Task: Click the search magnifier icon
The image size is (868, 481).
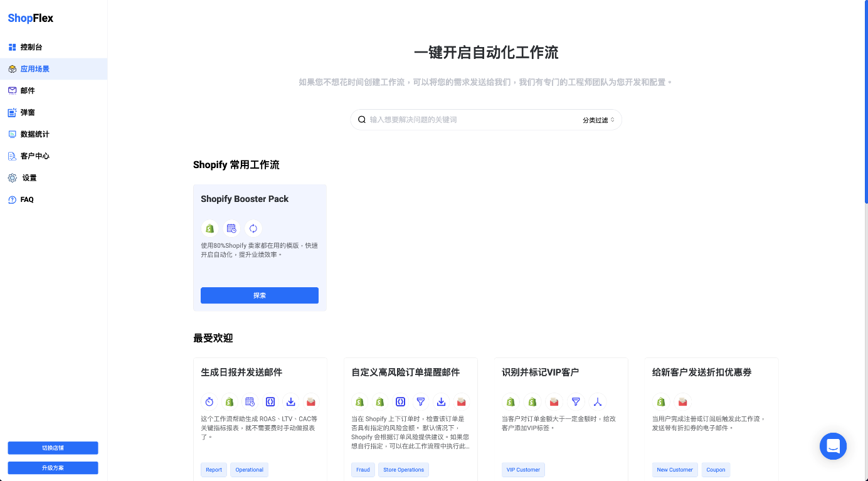Action: click(362, 120)
